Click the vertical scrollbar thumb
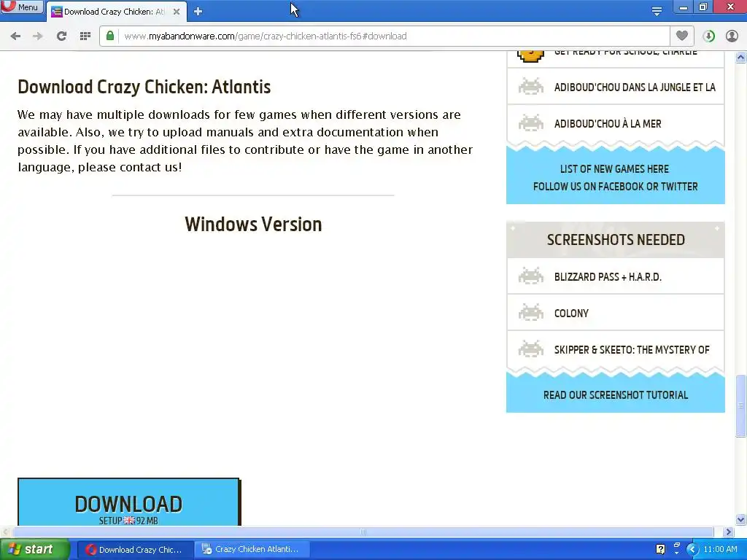 (x=741, y=405)
